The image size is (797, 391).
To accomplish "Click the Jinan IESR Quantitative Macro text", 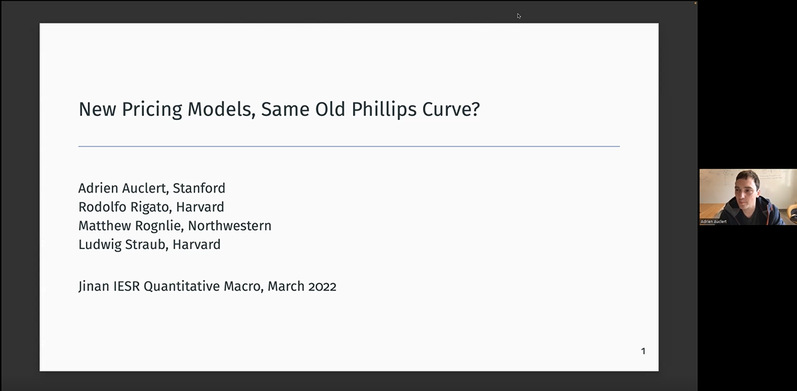I will pyautogui.click(x=171, y=286).
